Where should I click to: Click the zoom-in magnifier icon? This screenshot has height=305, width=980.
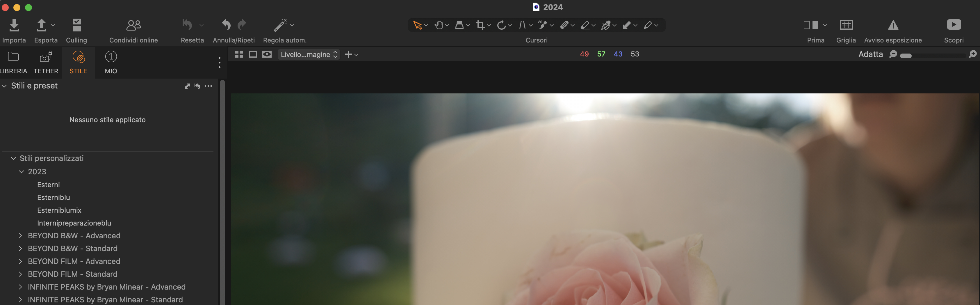tap(972, 54)
